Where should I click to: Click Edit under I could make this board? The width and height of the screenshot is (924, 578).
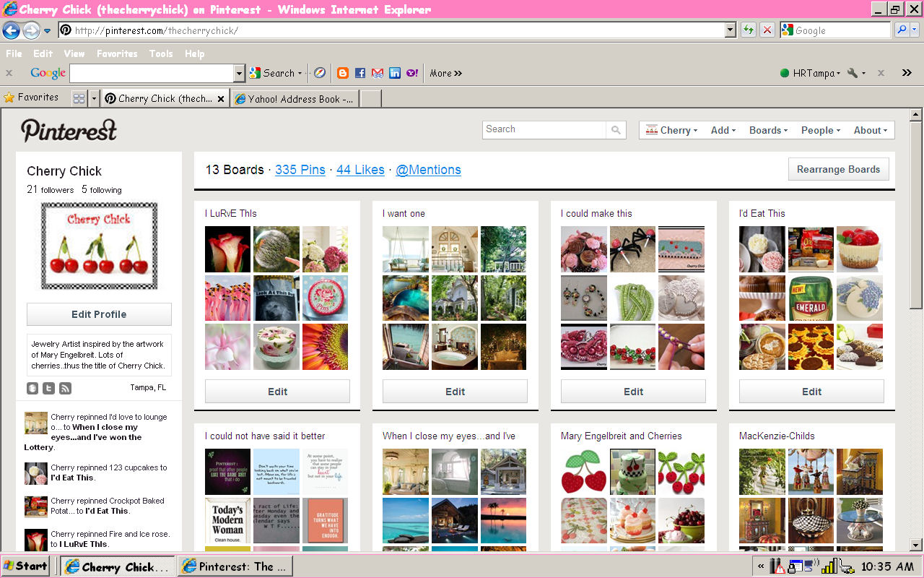pos(633,392)
